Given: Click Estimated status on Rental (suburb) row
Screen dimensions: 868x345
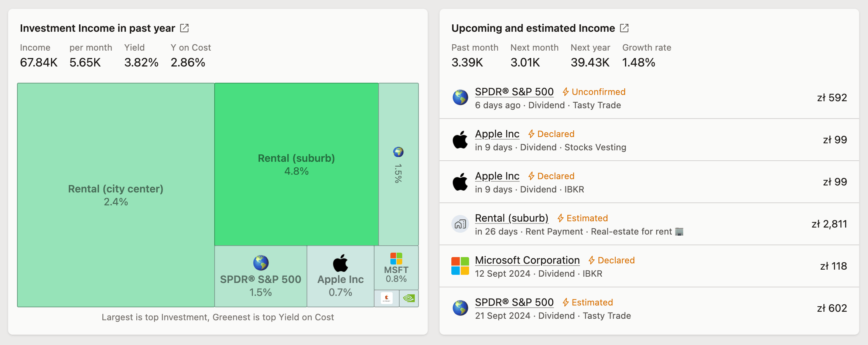Looking at the screenshot, I should [587, 218].
